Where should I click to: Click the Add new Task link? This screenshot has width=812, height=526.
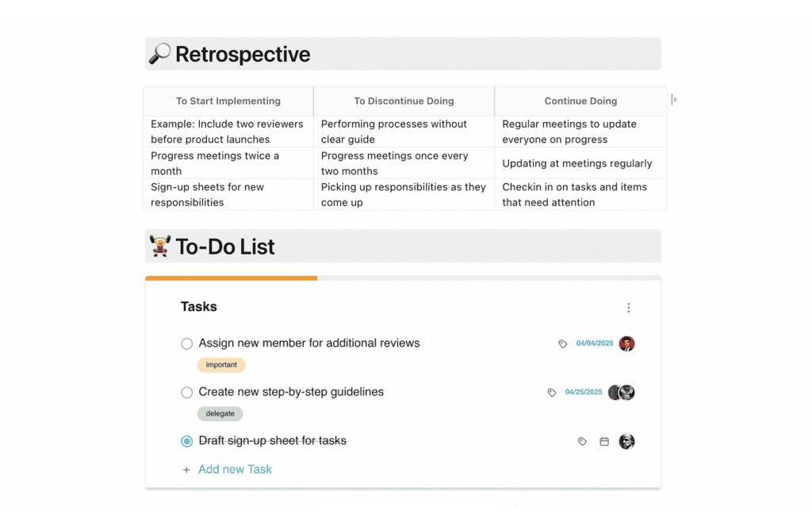[x=235, y=469]
